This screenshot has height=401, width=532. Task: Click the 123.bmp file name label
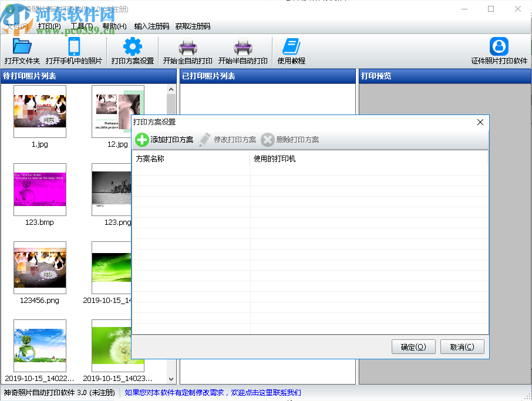[39, 222]
